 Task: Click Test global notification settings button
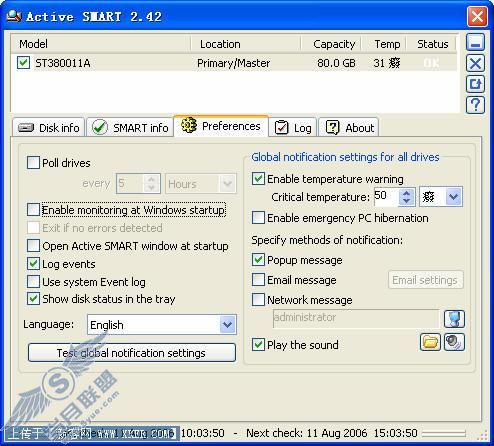[132, 353]
